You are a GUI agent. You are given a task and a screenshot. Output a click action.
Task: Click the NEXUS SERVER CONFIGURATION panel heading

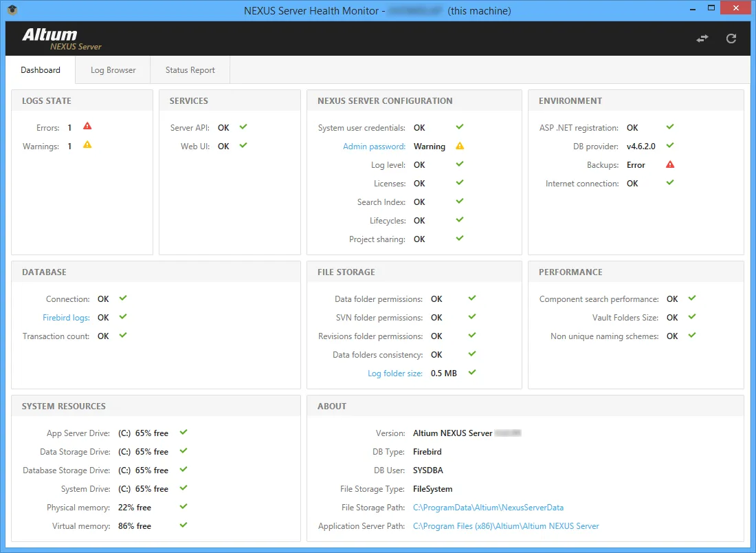point(385,101)
